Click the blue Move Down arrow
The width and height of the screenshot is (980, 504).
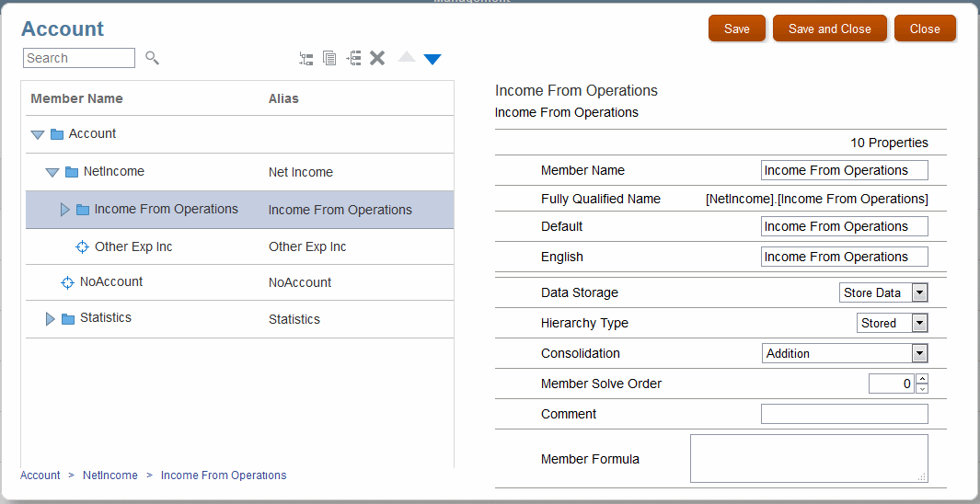point(432,59)
